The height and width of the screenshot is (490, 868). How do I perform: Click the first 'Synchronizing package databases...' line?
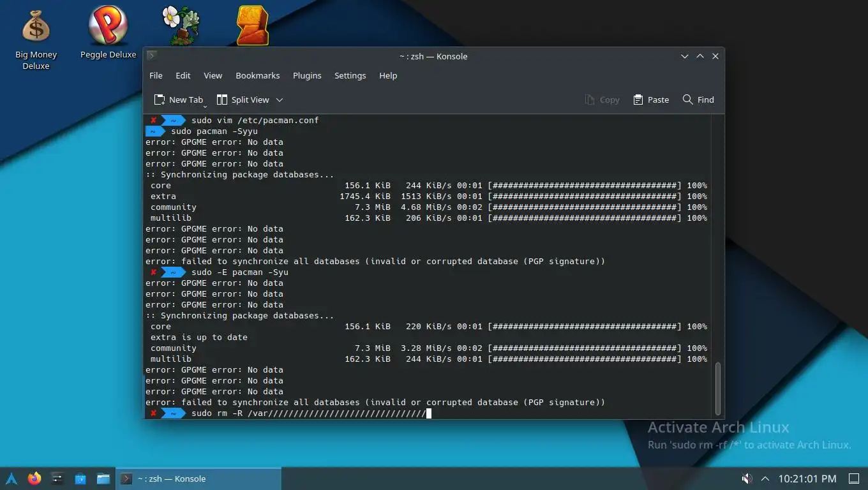[x=240, y=174]
